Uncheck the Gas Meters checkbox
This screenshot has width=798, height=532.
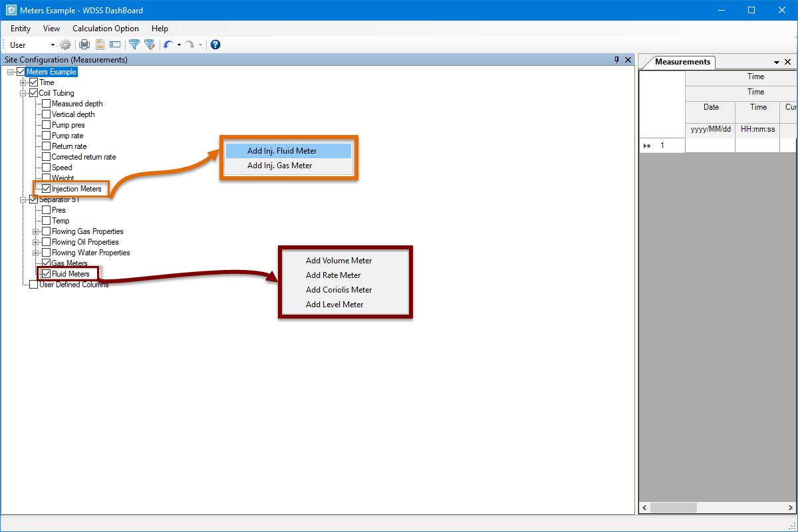tap(47, 263)
